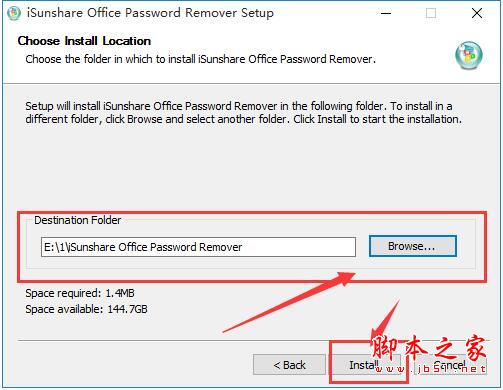Select the Choose Install Location heading

coord(84,41)
